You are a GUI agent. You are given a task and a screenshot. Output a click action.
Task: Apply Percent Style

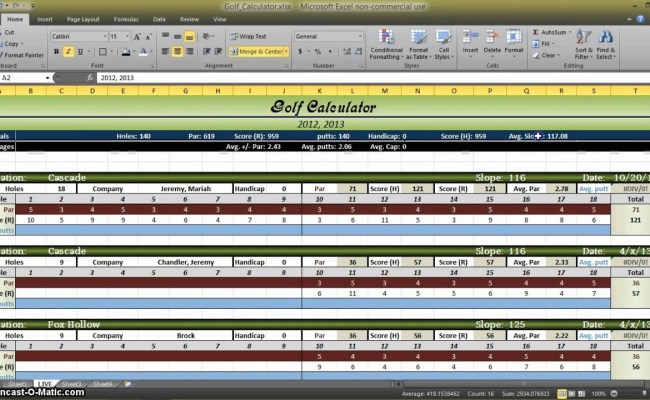(x=318, y=51)
